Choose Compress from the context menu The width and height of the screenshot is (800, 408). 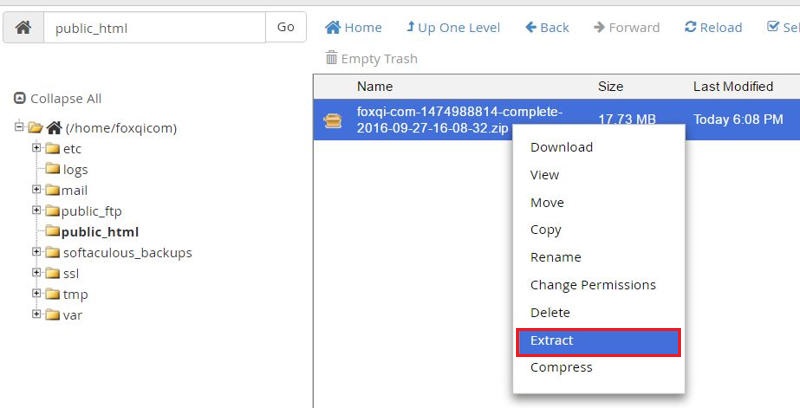561,368
